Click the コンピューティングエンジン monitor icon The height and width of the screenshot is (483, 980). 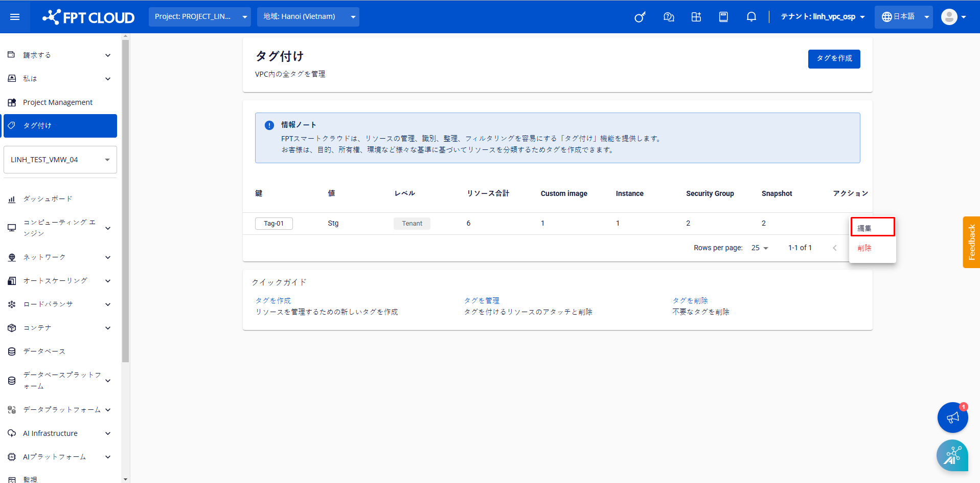[x=12, y=228]
